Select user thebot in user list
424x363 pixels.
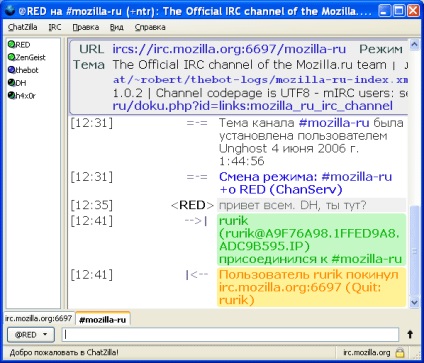tap(27, 70)
